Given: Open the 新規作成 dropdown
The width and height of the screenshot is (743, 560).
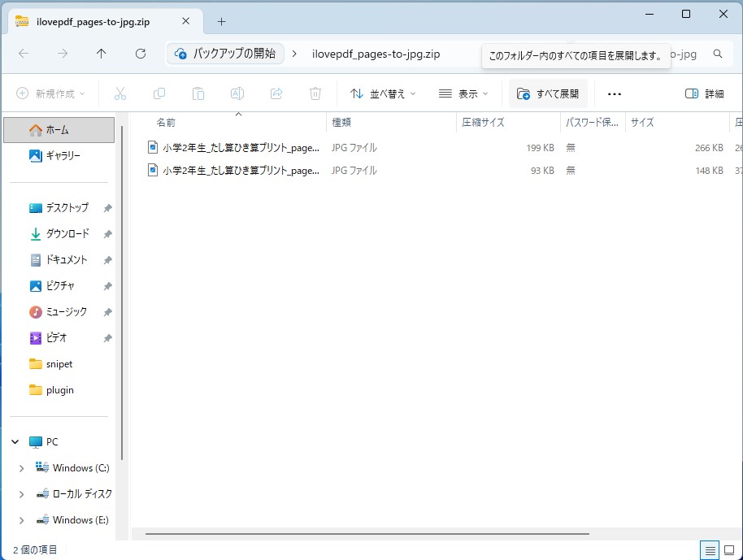Looking at the screenshot, I should pyautogui.click(x=50, y=93).
